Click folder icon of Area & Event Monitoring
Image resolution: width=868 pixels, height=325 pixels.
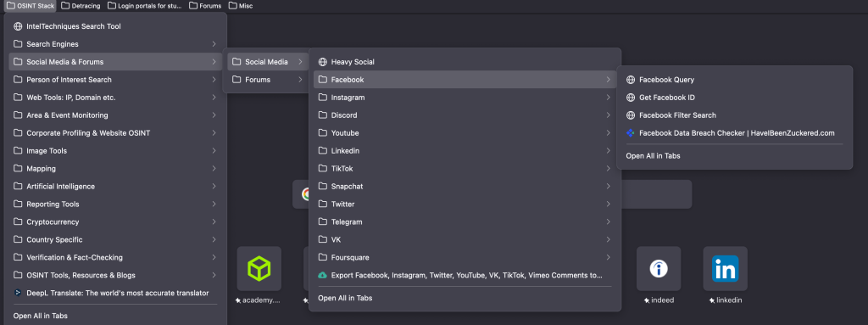click(18, 115)
